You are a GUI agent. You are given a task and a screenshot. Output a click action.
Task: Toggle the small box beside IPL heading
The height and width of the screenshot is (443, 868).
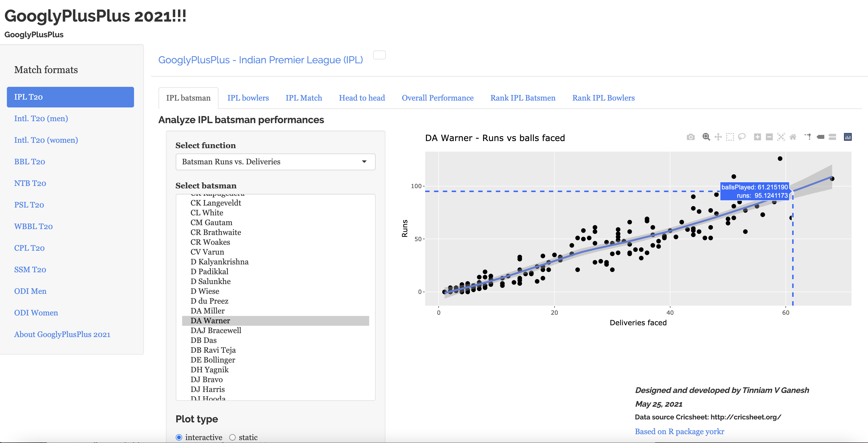(379, 55)
